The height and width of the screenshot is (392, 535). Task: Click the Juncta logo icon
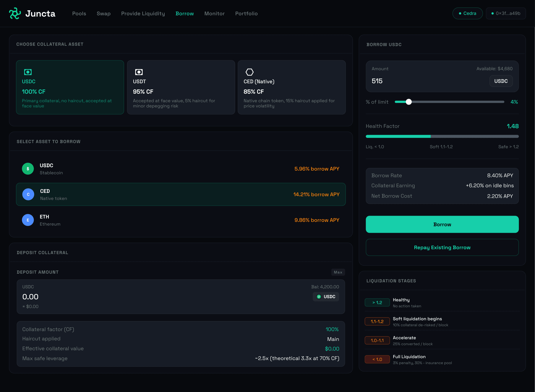click(x=15, y=13)
